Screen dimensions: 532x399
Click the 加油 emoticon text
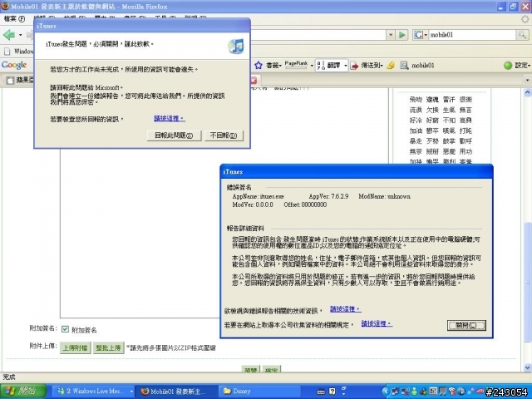click(x=416, y=131)
